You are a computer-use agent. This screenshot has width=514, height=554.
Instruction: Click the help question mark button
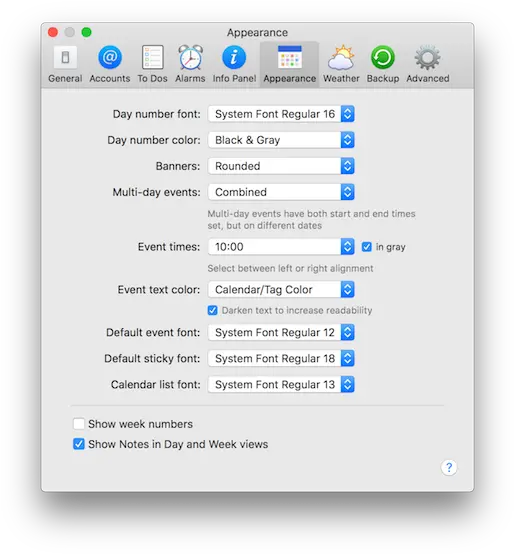point(449,467)
